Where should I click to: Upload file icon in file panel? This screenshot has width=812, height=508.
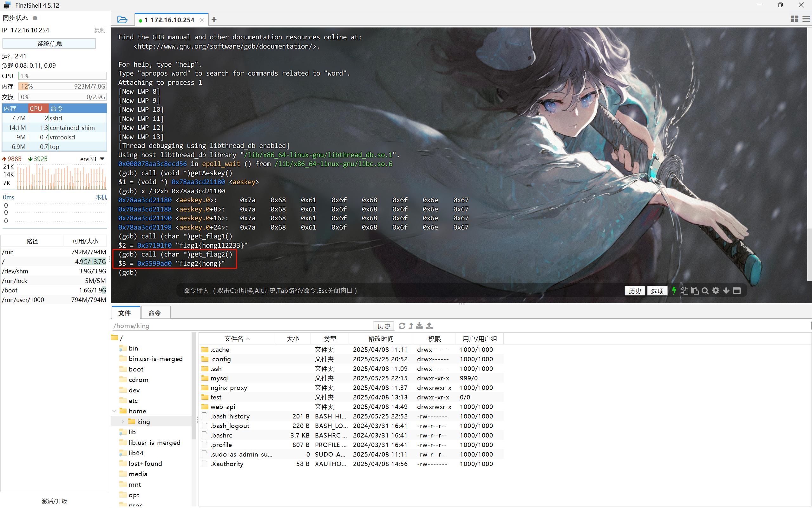click(x=429, y=325)
